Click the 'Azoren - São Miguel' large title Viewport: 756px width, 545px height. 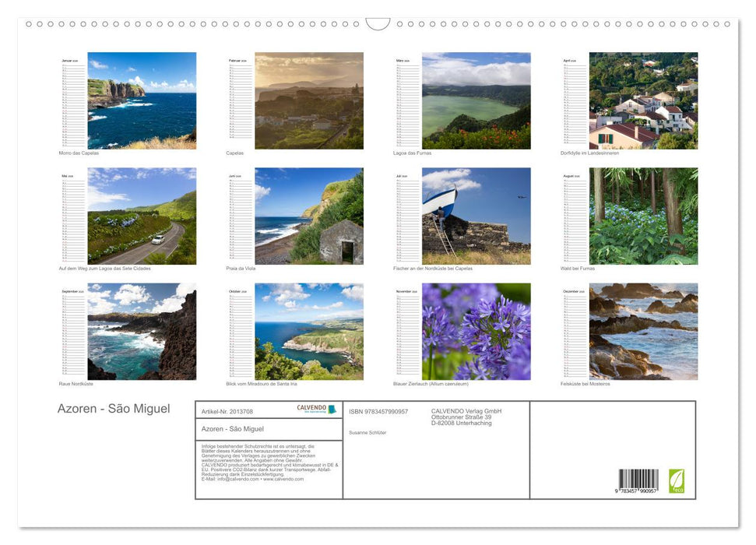click(114, 410)
